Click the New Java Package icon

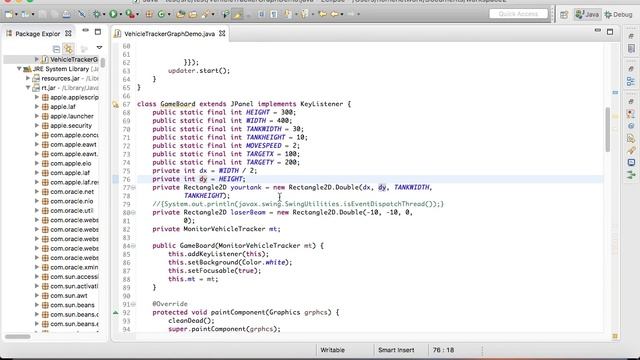pyautogui.click(x=149, y=14)
